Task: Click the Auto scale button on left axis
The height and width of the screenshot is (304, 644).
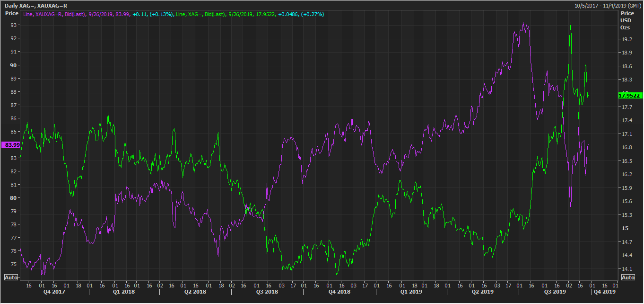Action: [x=11, y=277]
